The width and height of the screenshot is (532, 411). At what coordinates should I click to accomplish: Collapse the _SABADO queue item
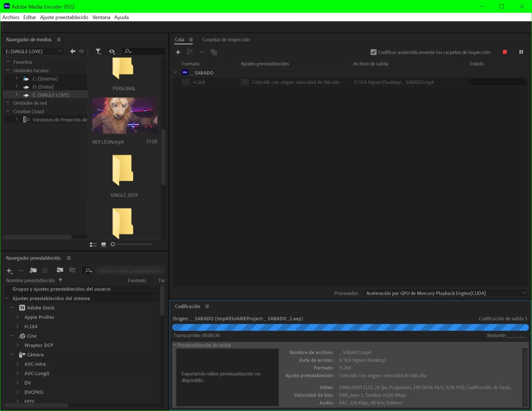click(176, 72)
